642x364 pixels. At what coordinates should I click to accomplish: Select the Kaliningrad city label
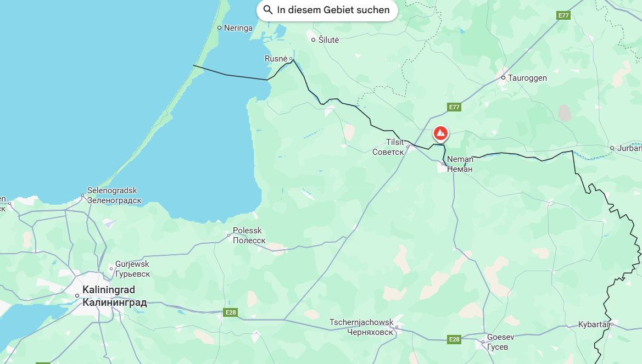tap(114, 296)
